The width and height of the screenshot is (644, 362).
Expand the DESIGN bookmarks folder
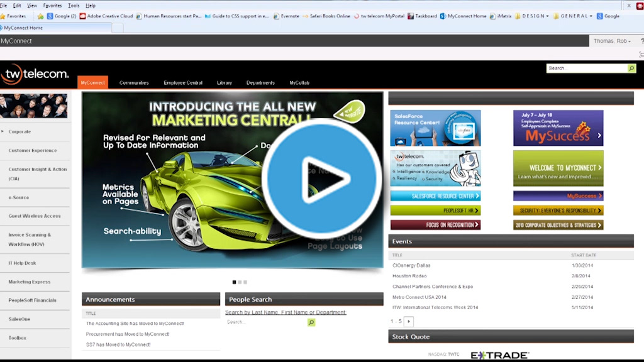coord(532,16)
